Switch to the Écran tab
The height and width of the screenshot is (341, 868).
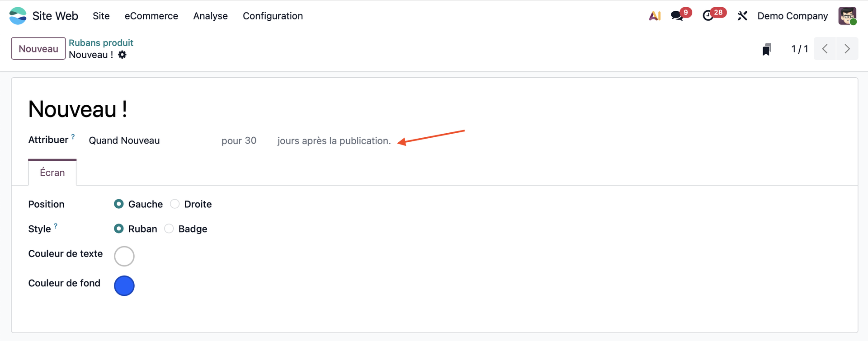(52, 173)
